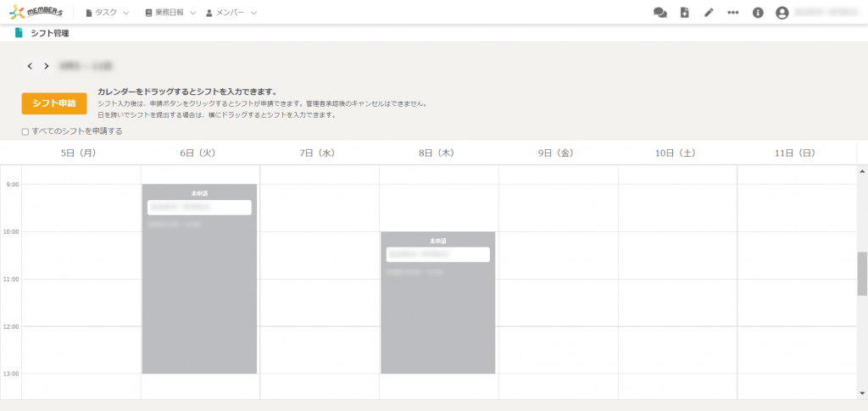Image resolution: width=868 pixels, height=411 pixels.
Task: Click the 13:00 time label
Action: pyautogui.click(x=9, y=374)
